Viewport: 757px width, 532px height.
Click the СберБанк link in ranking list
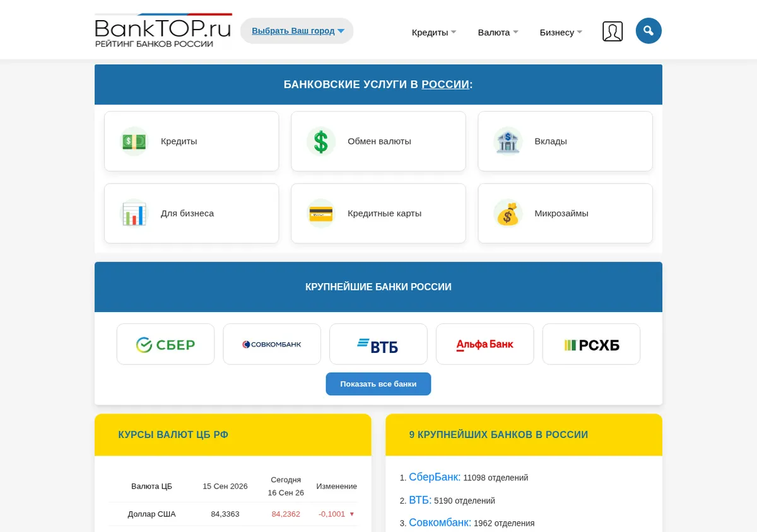pyautogui.click(x=435, y=477)
